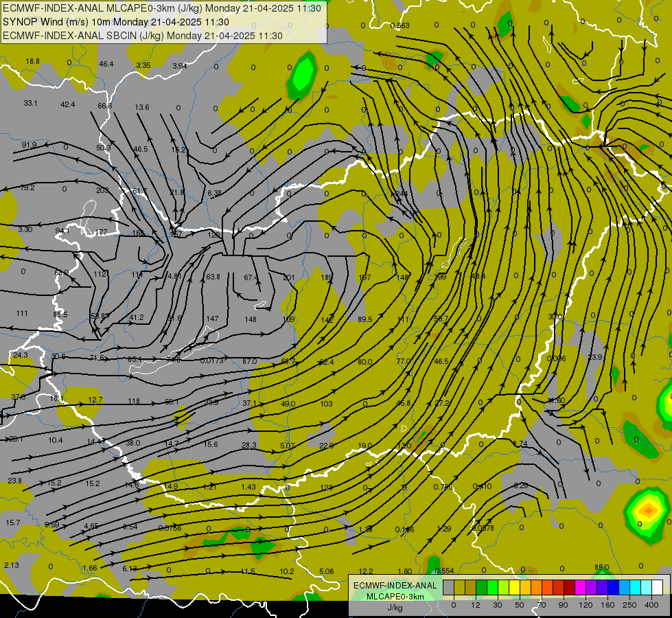Click the dark red legend swatch
672x618 pixels.
coord(569,588)
